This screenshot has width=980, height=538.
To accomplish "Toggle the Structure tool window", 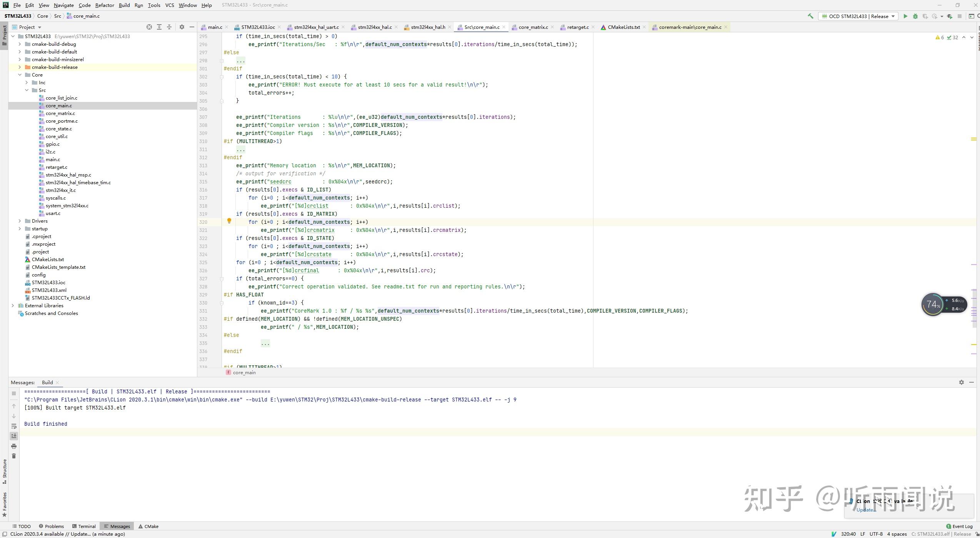I will click(x=5, y=471).
